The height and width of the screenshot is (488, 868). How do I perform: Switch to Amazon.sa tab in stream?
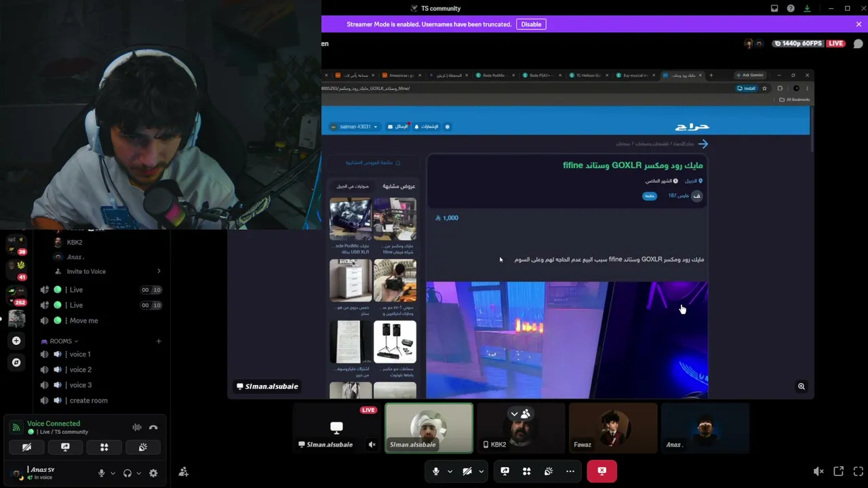pos(401,75)
